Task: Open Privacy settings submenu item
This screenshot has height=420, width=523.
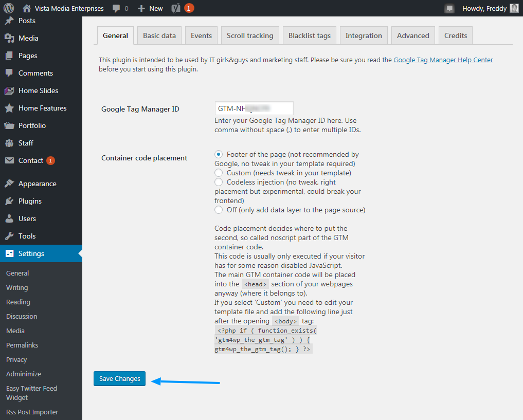Action: pyautogui.click(x=16, y=360)
